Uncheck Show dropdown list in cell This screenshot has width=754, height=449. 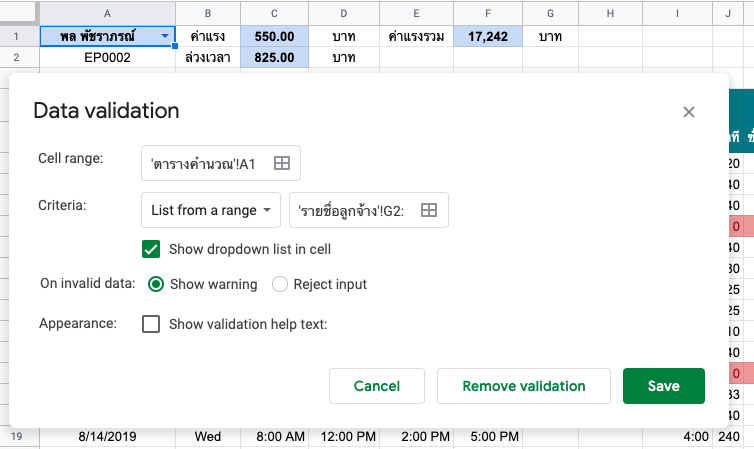point(151,249)
